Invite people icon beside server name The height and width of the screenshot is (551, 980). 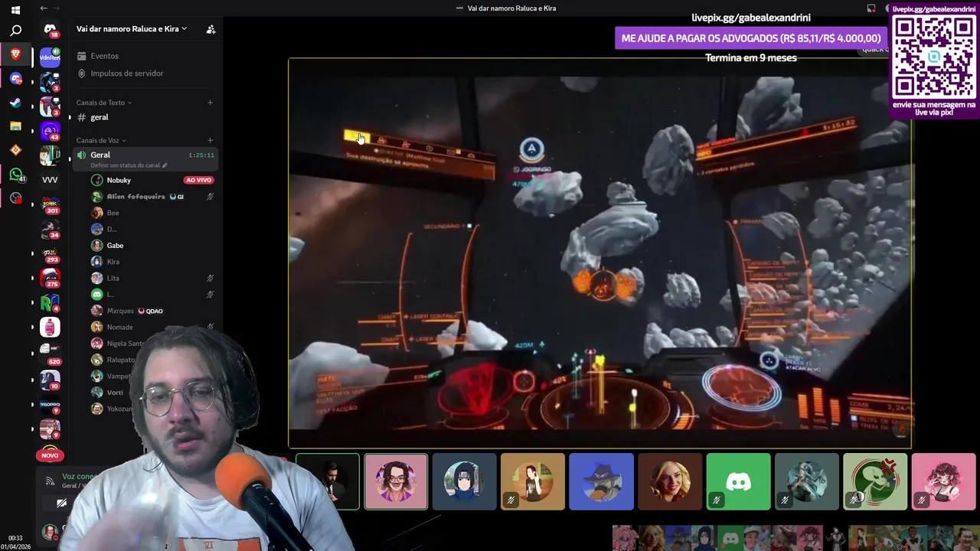[211, 29]
